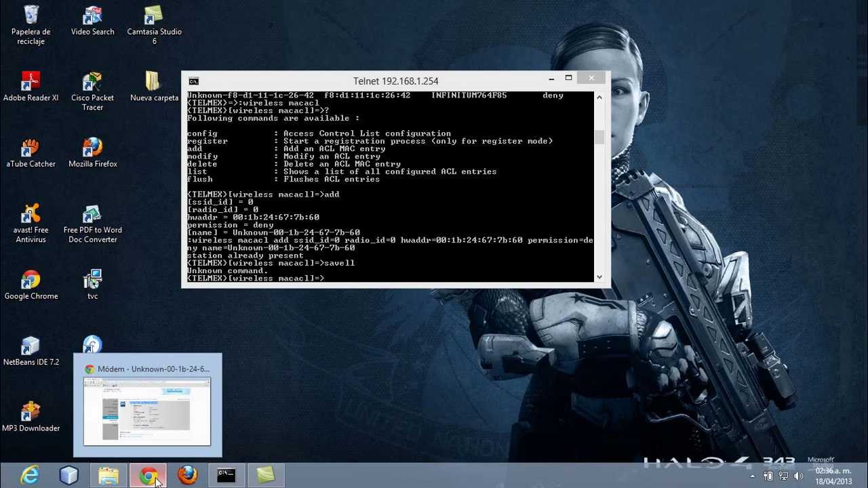Image resolution: width=868 pixels, height=488 pixels.
Task: Open the Nueva carpeta folder
Action: (x=154, y=86)
